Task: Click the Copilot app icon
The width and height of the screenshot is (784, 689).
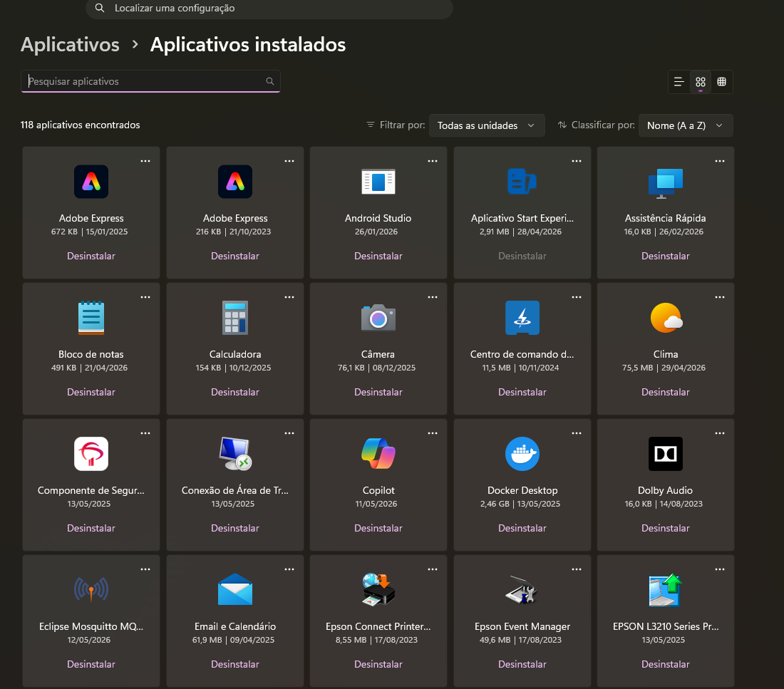Action: [x=378, y=453]
